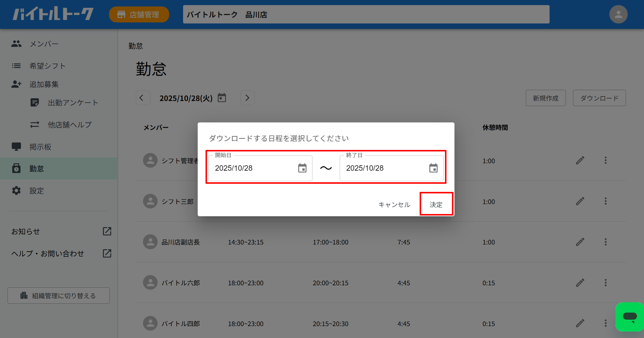Open 設定 in the sidebar
Viewport: 644px width, 338px height.
(59, 191)
